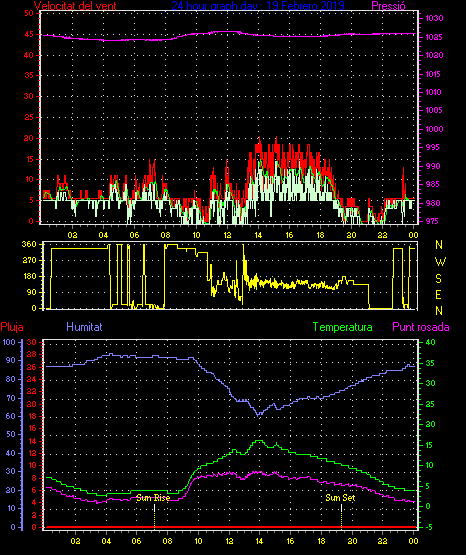
Task: Click the 985 pressure axis value
Action: [432, 184]
